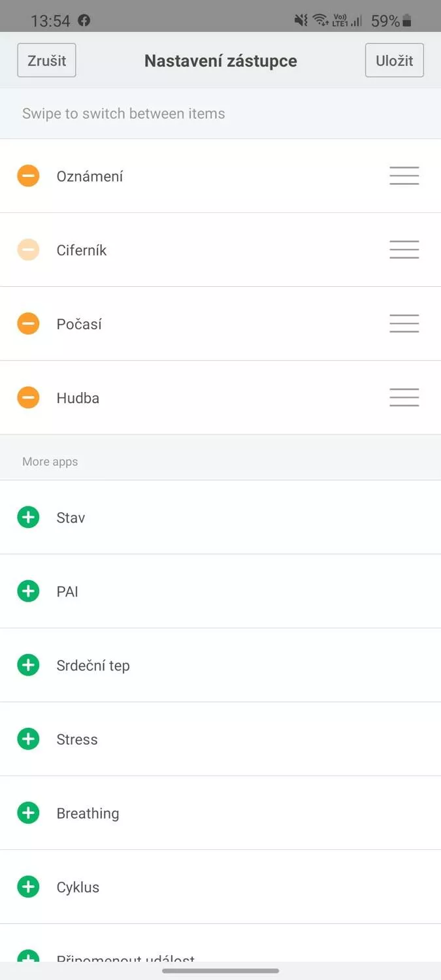Screen dimensions: 441x980
Task: Select the Srdeční tep list item
Action: click(220, 665)
